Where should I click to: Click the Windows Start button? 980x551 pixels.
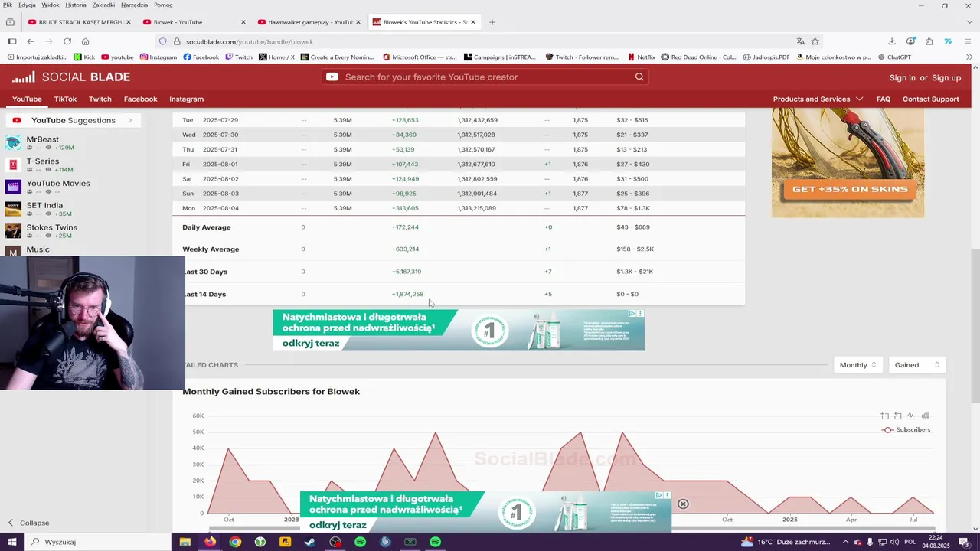pos(12,542)
